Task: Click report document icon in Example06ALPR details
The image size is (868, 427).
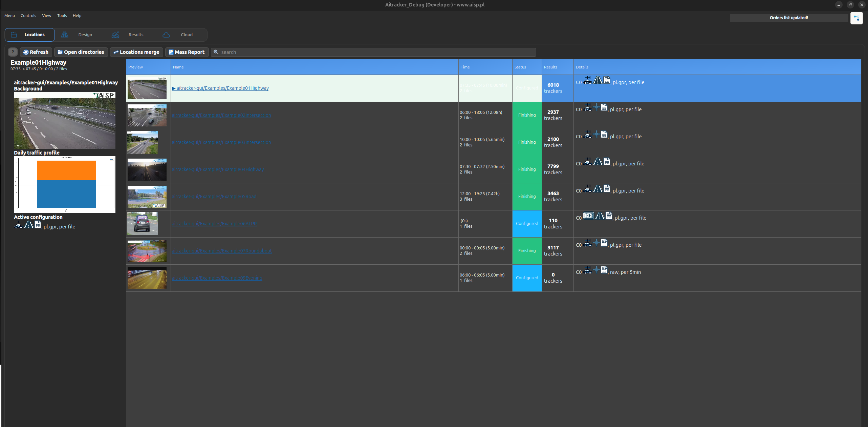Action: pyautogui.click(x=609, y=216)
